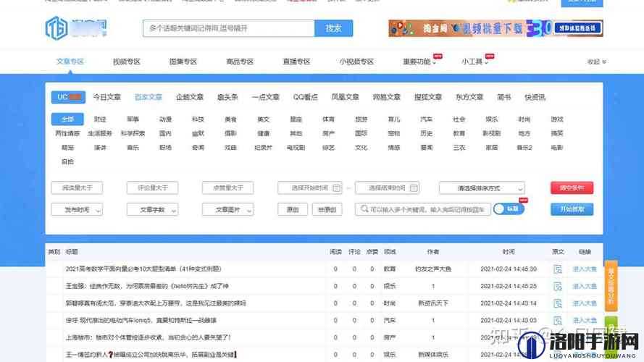Choose the 汽车 category
The width and height of the screenshot is (644, 362).
pyautogui.click(x=426, y=119)
